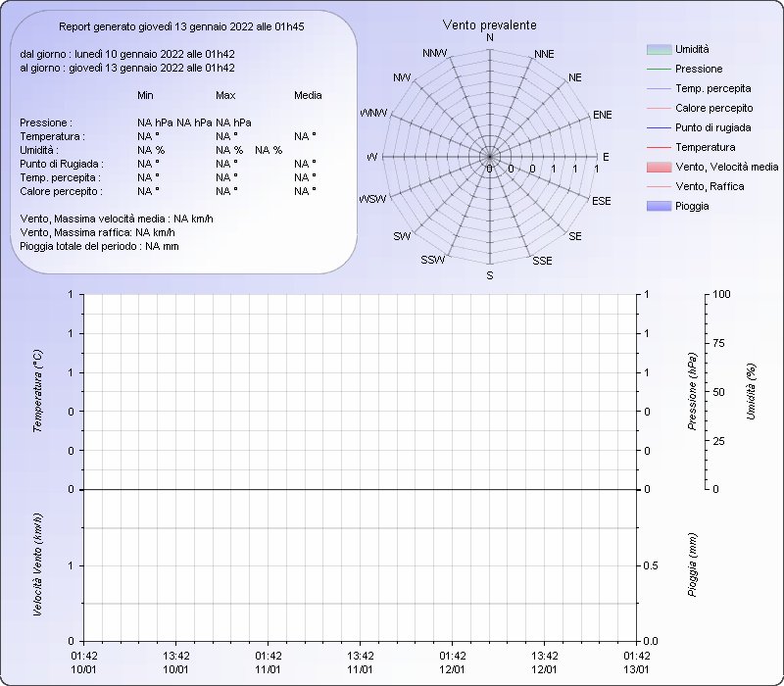The image size is (784, 686).
Task: Click 'Vento, Massima velocità media' line
Action: point(117,219)
